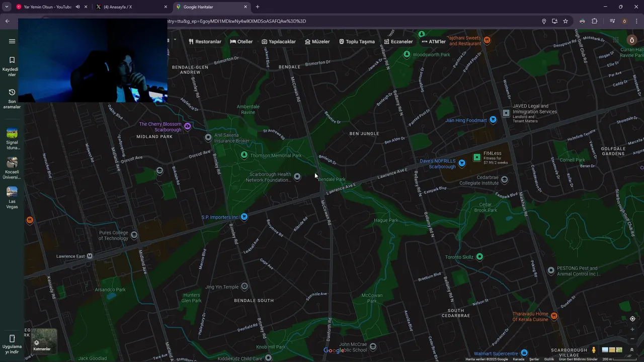Screen dimensions: 644x362
Task: Click John McCrae Public School marker
Action: tap(372, 346)
